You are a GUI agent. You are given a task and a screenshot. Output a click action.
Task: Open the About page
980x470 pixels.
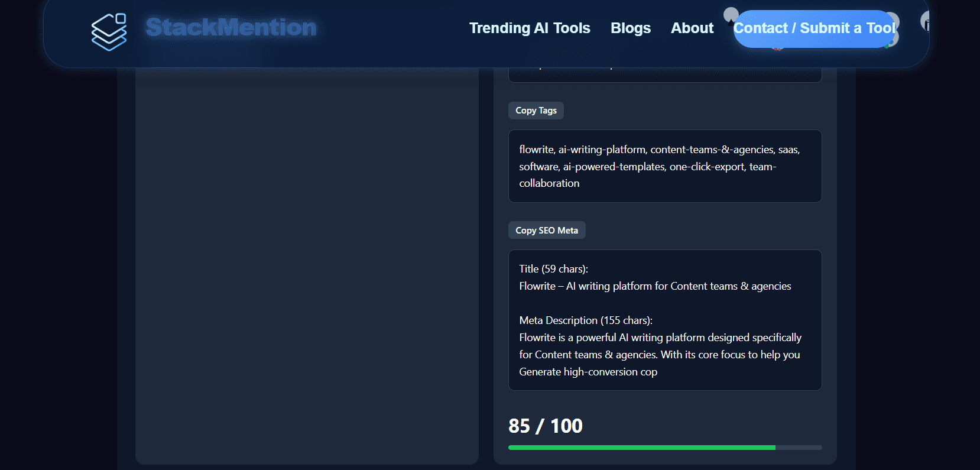692,28
